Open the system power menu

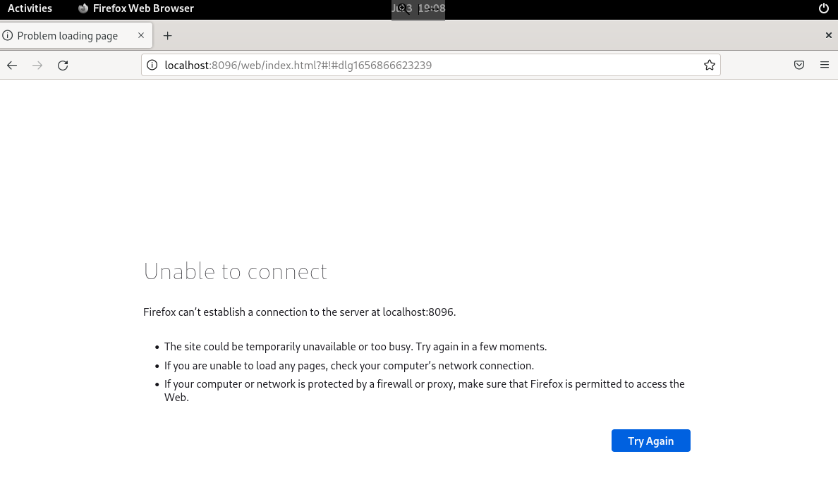[823, 8]
